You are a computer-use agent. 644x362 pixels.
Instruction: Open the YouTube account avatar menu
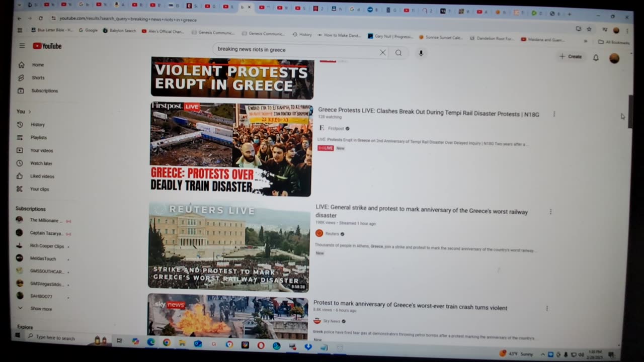click(614, 58)
